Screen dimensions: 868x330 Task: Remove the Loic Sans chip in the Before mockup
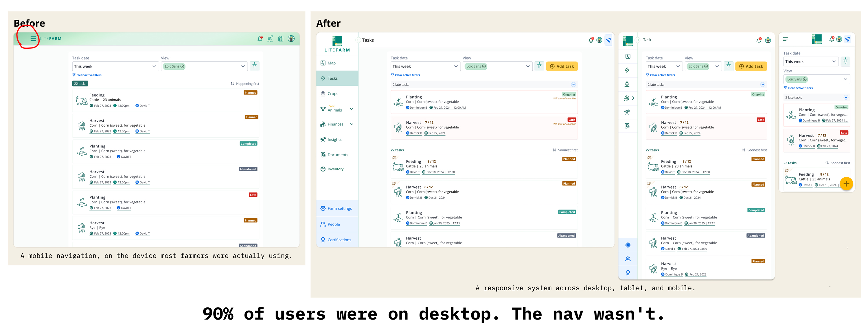click(182, 66)
